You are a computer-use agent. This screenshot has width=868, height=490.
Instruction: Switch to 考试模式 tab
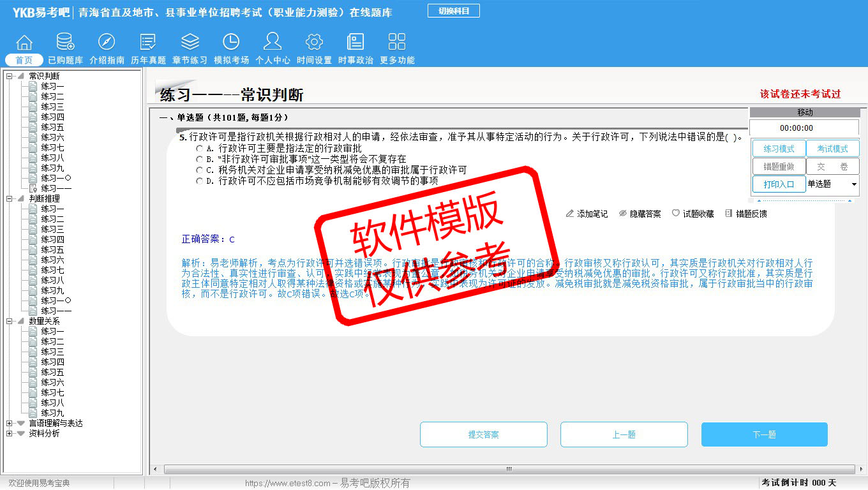[x=832, y=149]
